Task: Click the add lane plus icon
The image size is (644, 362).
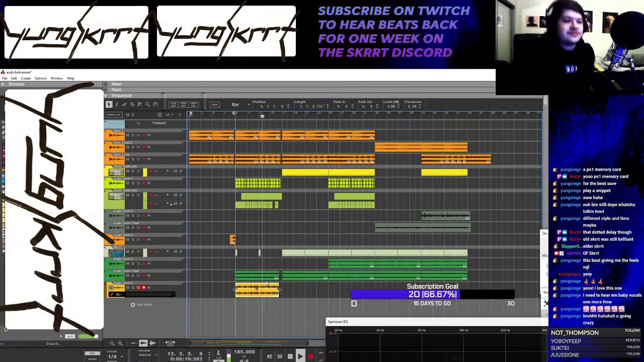Action: (x=160, y=115)
